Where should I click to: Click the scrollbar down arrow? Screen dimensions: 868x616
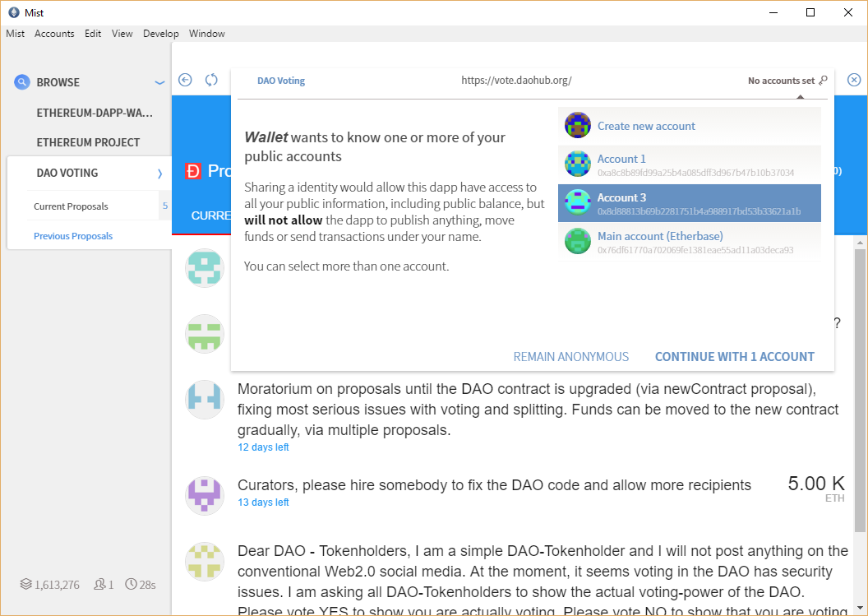click(x=860, y=609)
